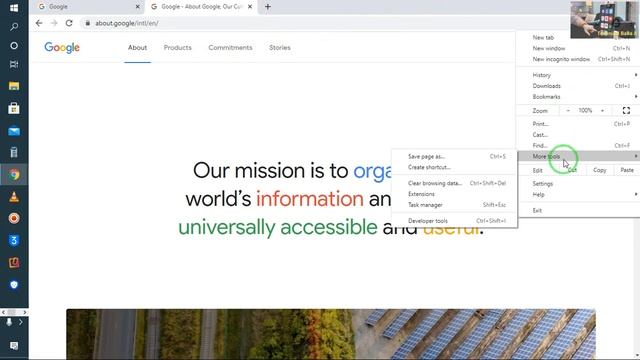The image size is (640, 360).
Task: Open Task manager from submenu
Action: pyautogui.click(x=455, y=205)
